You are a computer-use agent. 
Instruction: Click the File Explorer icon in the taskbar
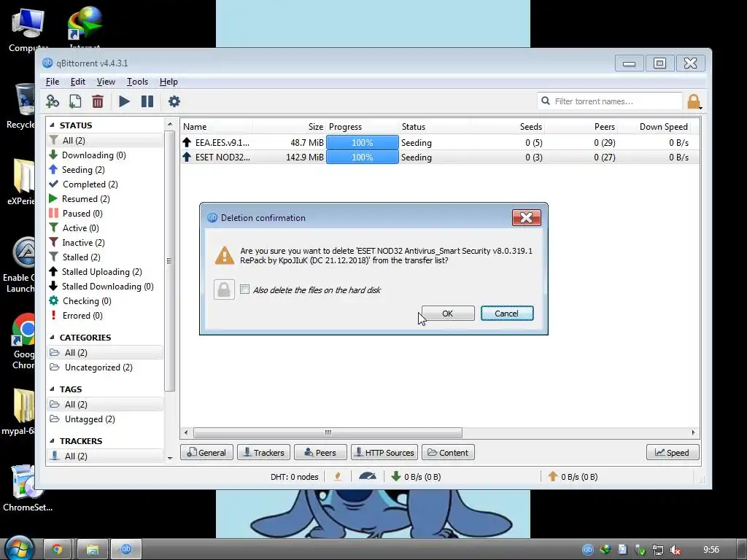(x=93, y=550)
